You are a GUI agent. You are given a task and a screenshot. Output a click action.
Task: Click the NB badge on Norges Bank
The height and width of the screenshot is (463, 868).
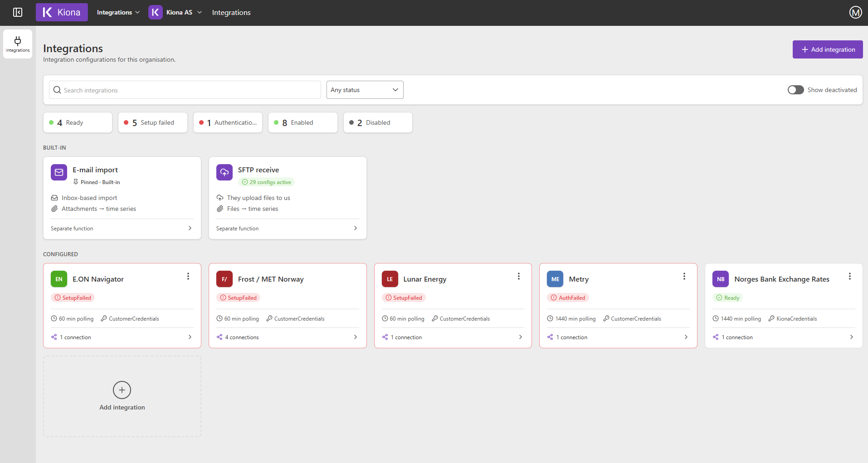(x=721, y=279)
